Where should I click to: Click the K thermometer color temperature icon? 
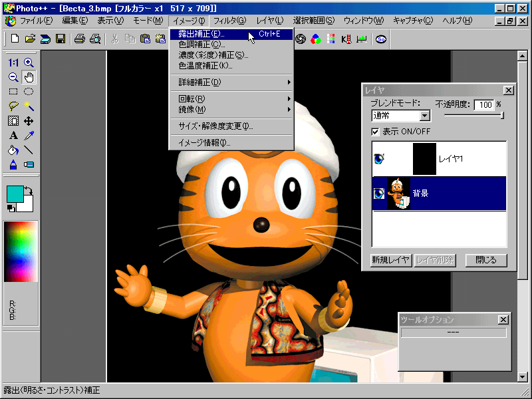[346, 39]
